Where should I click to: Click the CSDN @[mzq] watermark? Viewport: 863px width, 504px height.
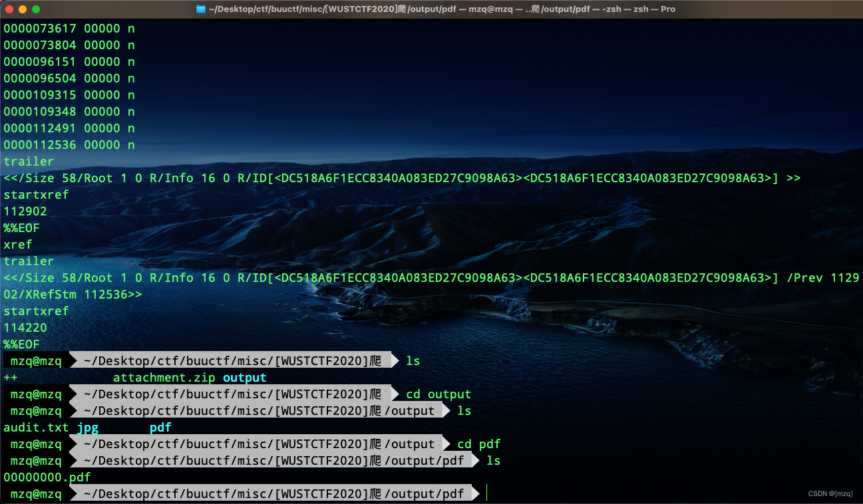tap(830, 493)
